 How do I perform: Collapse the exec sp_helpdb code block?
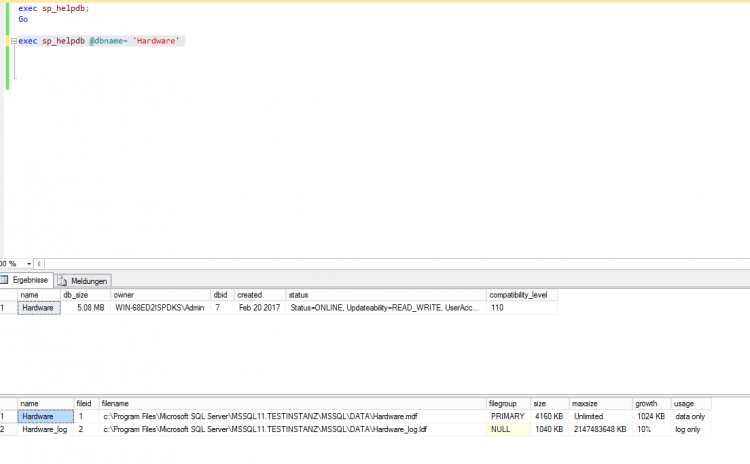click(x=12, y=41)
